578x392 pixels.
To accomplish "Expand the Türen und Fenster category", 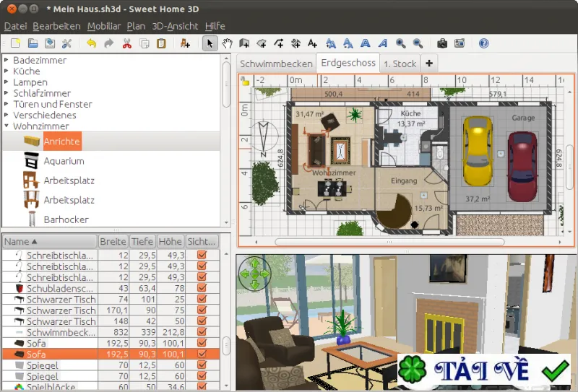I will point(7,104).
